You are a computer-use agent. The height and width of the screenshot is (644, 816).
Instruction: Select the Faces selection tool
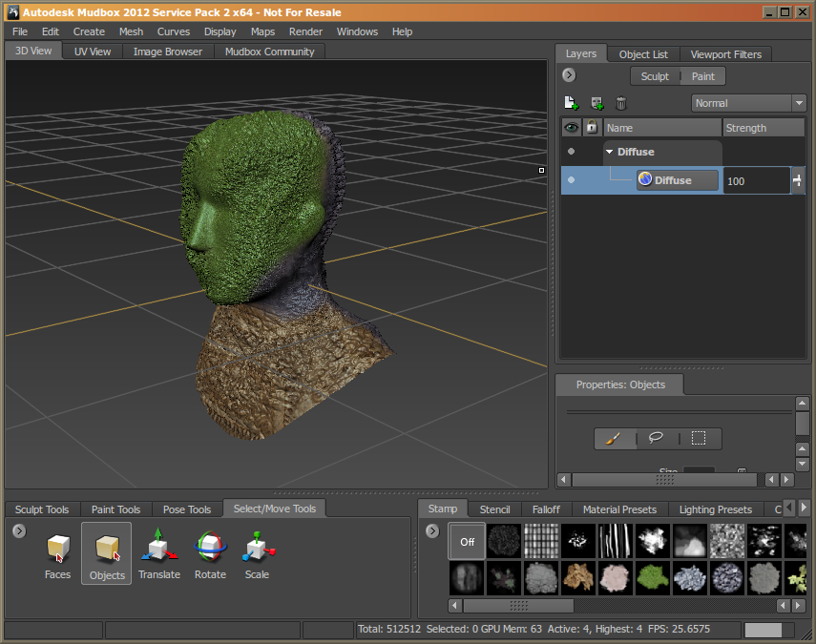tap(57, 550)
